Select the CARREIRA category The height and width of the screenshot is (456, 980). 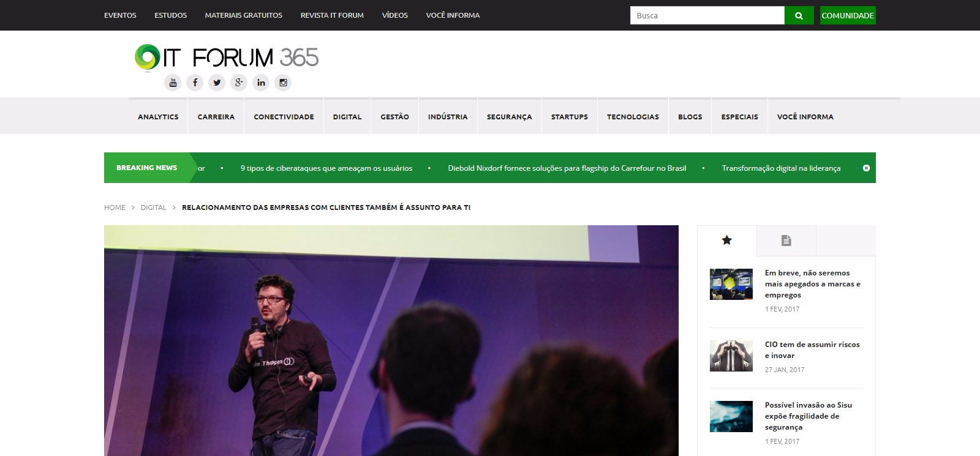[x=216, y=117]
